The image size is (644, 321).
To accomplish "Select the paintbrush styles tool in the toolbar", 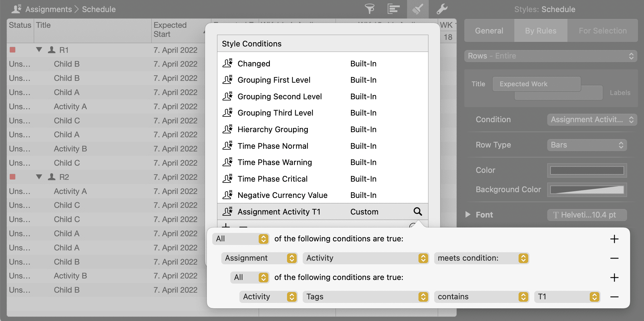I will 418,9.
